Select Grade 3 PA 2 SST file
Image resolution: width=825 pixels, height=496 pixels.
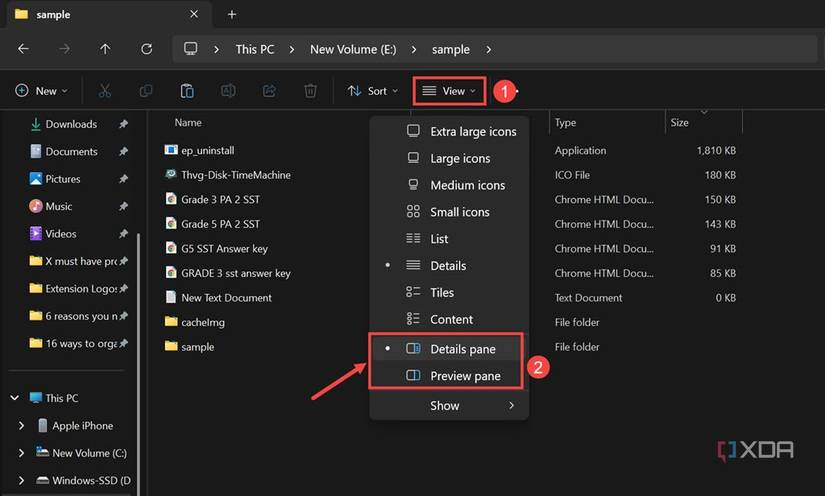pyautogui.click(x=220, y=199)
